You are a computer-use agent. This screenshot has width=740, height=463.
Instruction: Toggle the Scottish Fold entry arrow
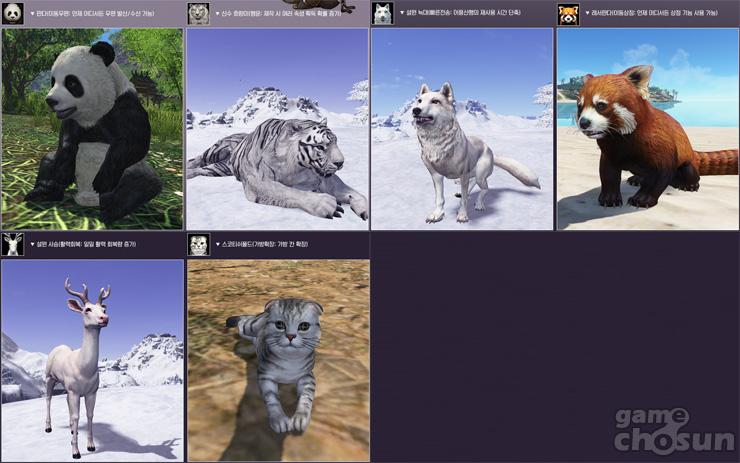point(218,244)
